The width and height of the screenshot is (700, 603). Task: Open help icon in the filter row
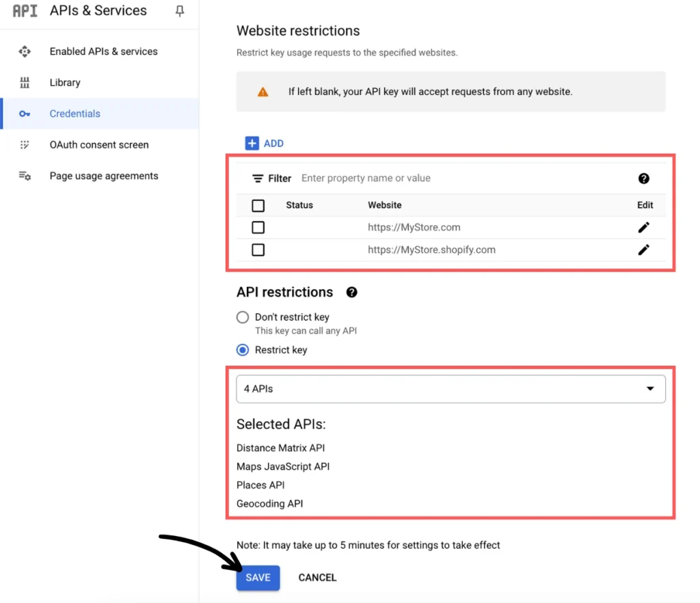point(643,178)
